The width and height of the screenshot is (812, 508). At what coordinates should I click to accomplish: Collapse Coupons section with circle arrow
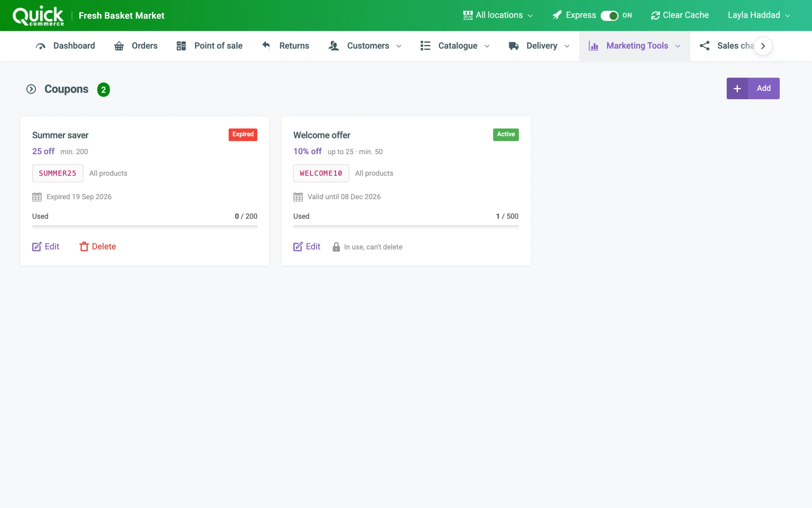(31, 89)
